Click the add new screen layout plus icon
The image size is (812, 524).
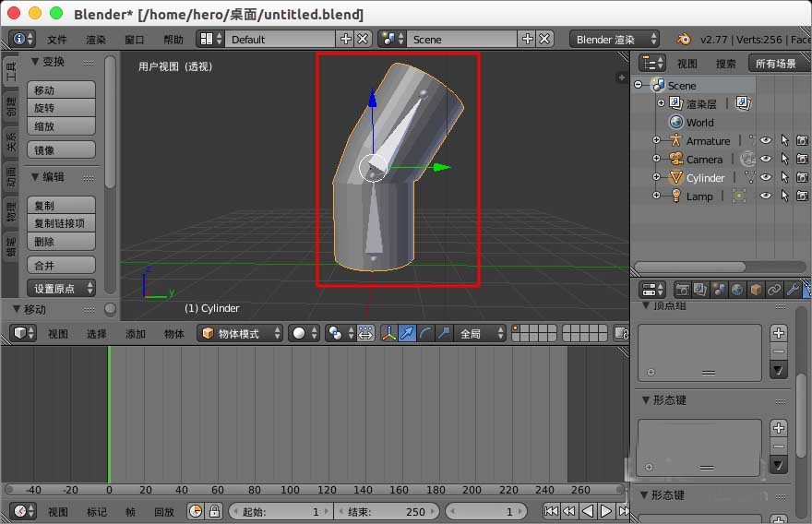tap(345, 40)
